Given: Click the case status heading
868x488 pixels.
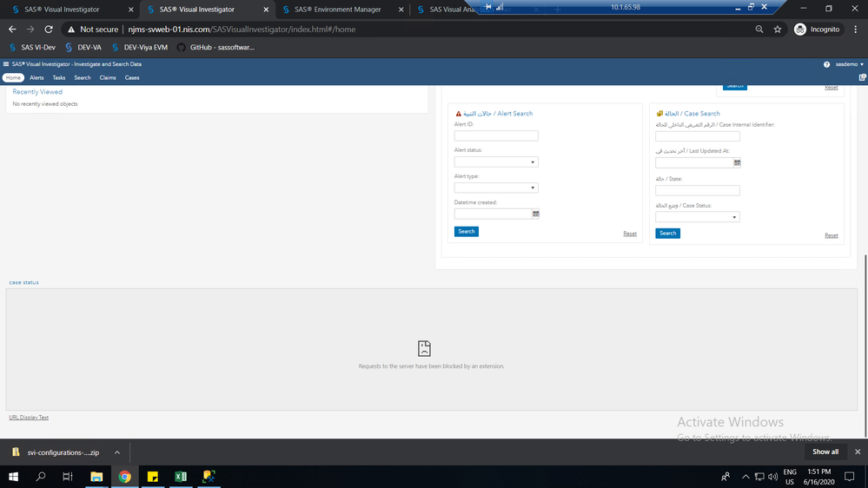Looking at the screenshot, I should click(x=23, y=283).
